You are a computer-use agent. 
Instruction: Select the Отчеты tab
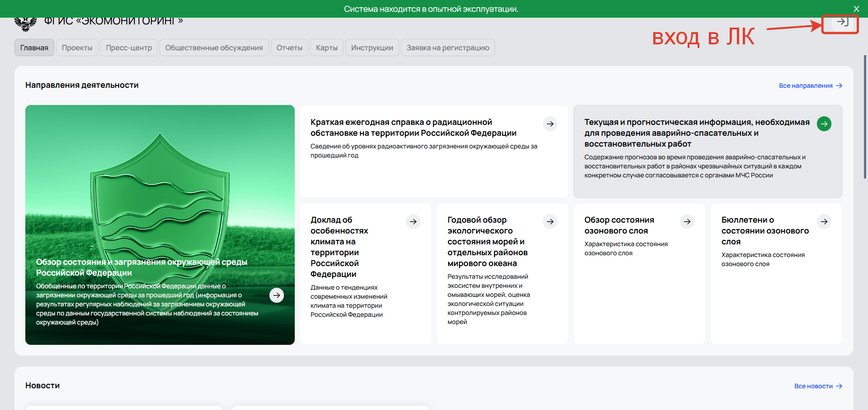point(289,48)
